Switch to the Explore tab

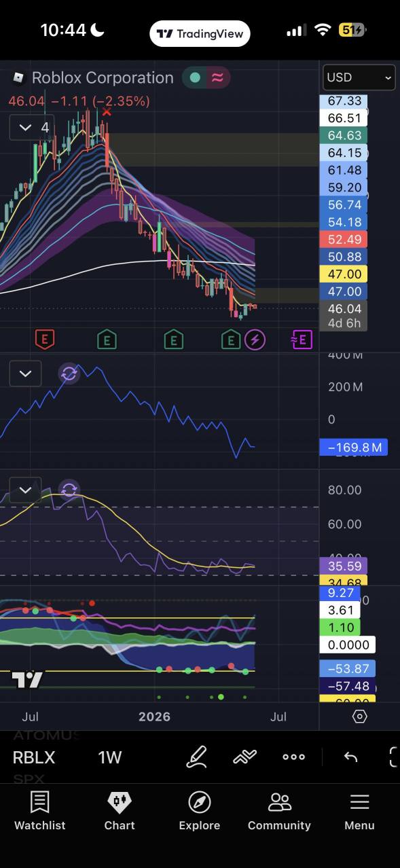point(200,812)
